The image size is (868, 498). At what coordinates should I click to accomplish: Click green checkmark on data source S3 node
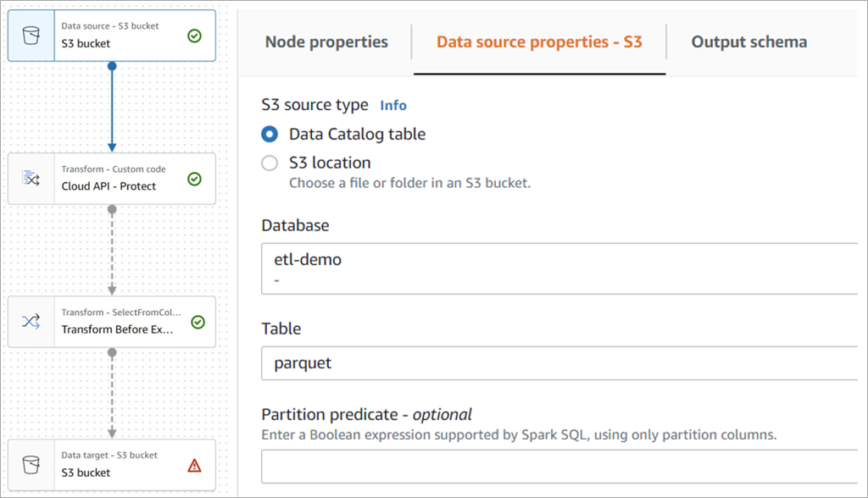[194, 36]
